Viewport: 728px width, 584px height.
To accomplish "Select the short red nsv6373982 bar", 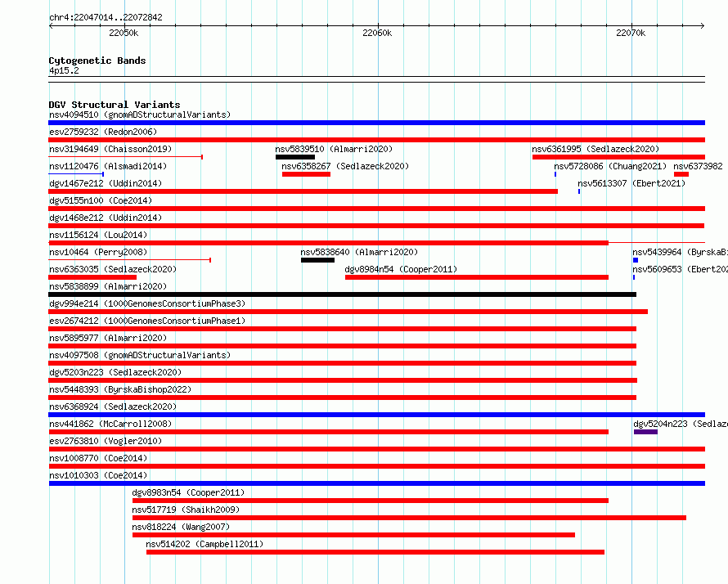I will tap(681, 174).
